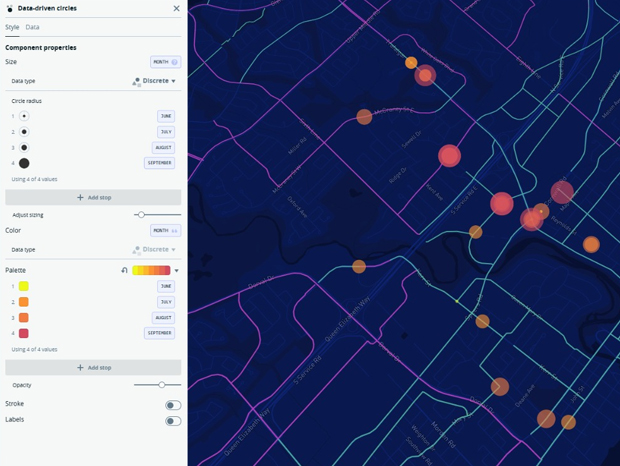Click the SEPTEMBER value tag under Palette
Viewport: 620px width, 466px height.
[159, 333]
